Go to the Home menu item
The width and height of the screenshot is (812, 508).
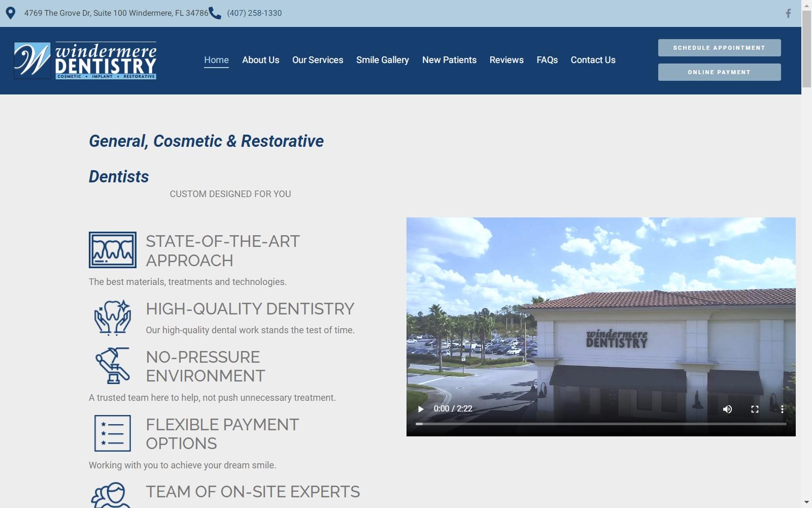tap(216, 60)
